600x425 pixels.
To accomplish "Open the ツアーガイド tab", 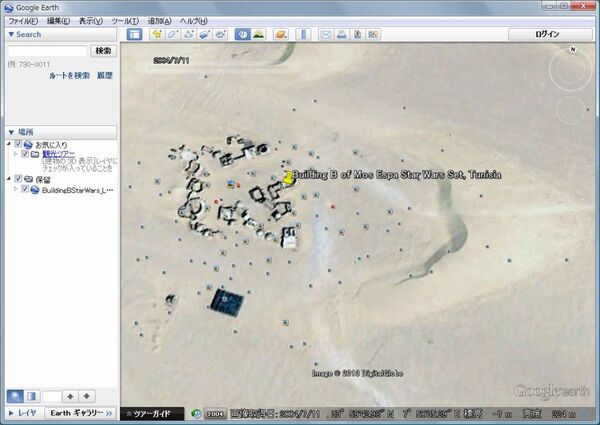I will tap(152, 414).
